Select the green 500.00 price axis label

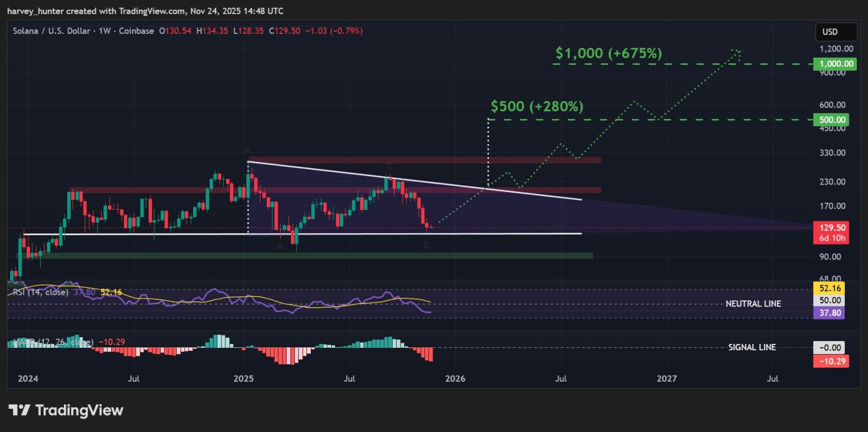(830, 120)
